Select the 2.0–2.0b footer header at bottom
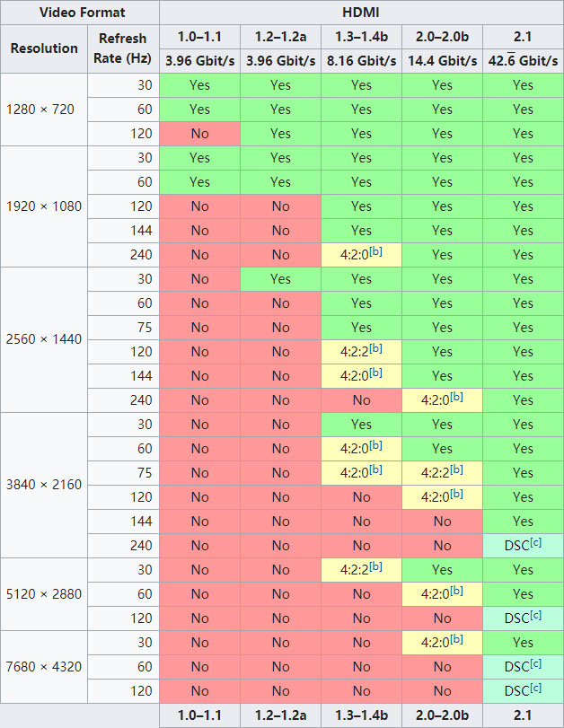564x728 pixels. (x=442, y=715)
